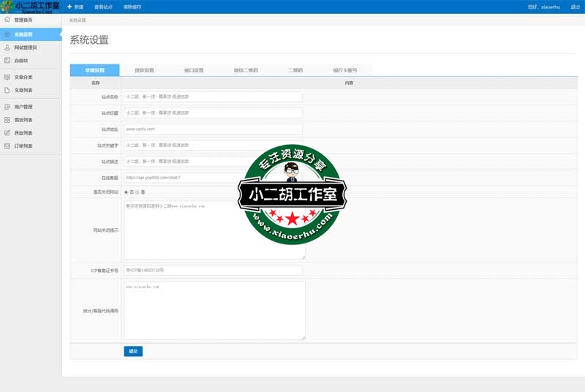Click the 自由块 sidebar icon

pyautogui.click(x=7, y=61)
